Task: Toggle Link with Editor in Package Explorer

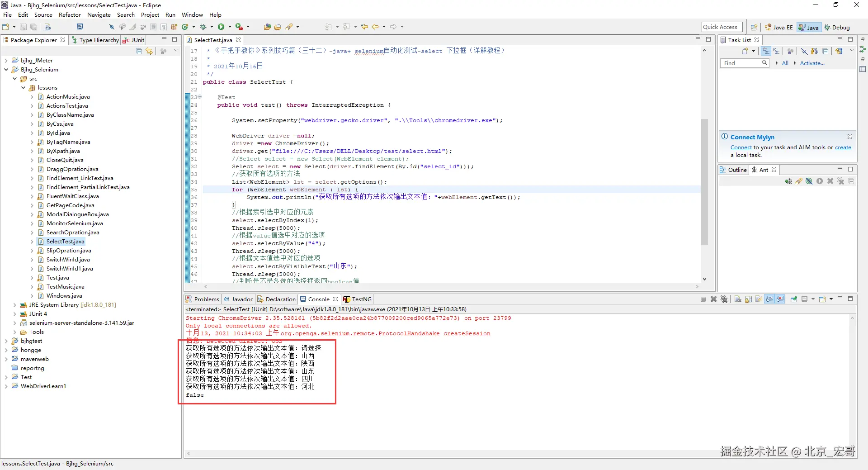Action: click(x=149, y=51)
